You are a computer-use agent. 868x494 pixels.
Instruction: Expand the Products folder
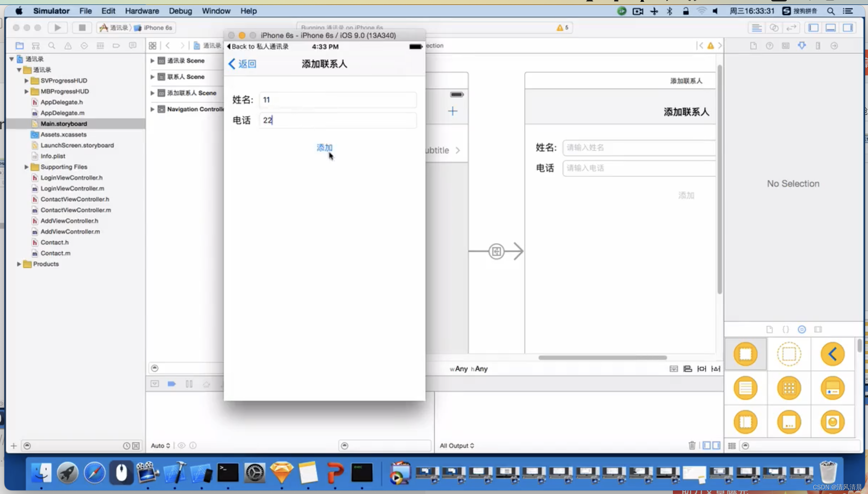click(19, 264)
